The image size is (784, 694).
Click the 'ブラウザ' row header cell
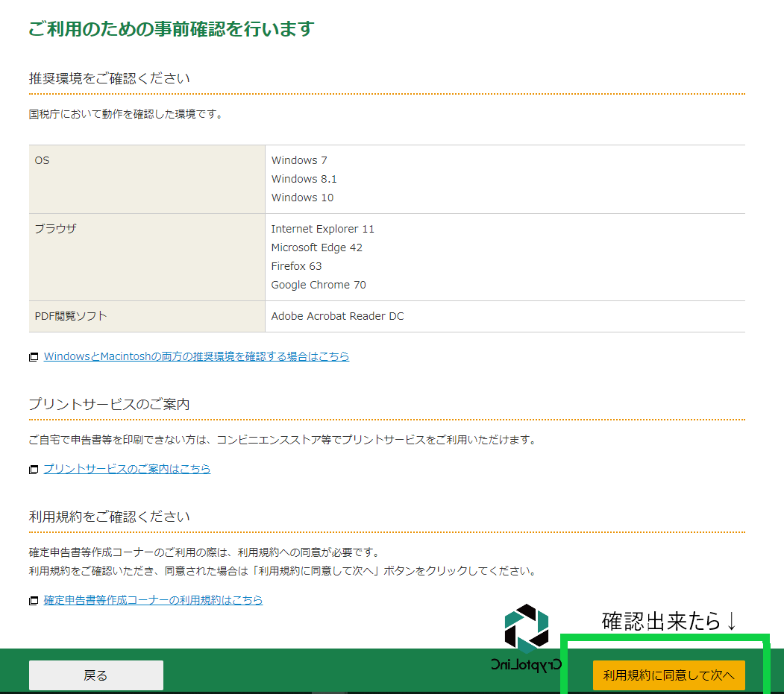point(147,257)
